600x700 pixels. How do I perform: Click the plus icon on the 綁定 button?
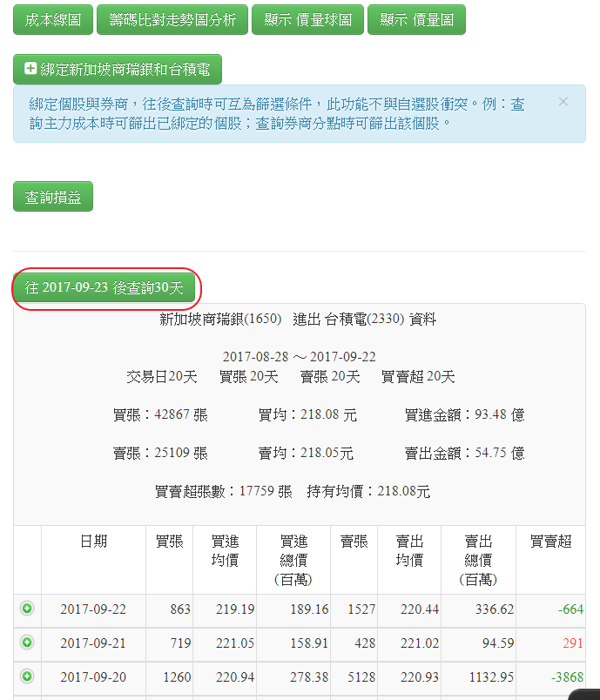point(30,69)
